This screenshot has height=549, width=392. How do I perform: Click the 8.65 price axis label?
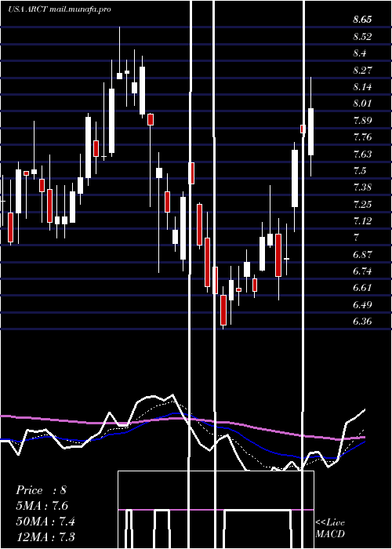362,20
